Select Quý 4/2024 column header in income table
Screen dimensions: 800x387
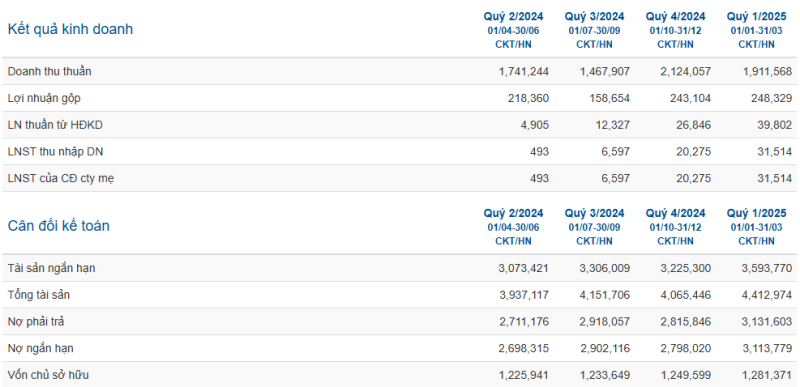click(676, 16)
